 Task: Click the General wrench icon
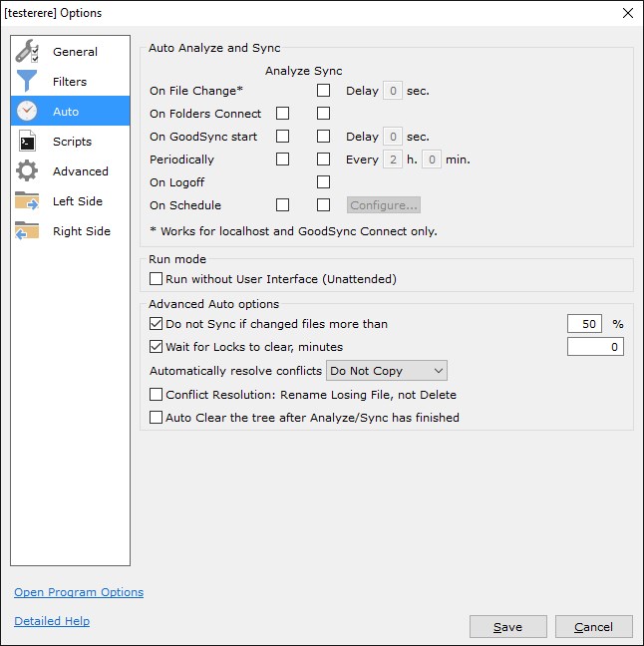[x=27, y=52]
